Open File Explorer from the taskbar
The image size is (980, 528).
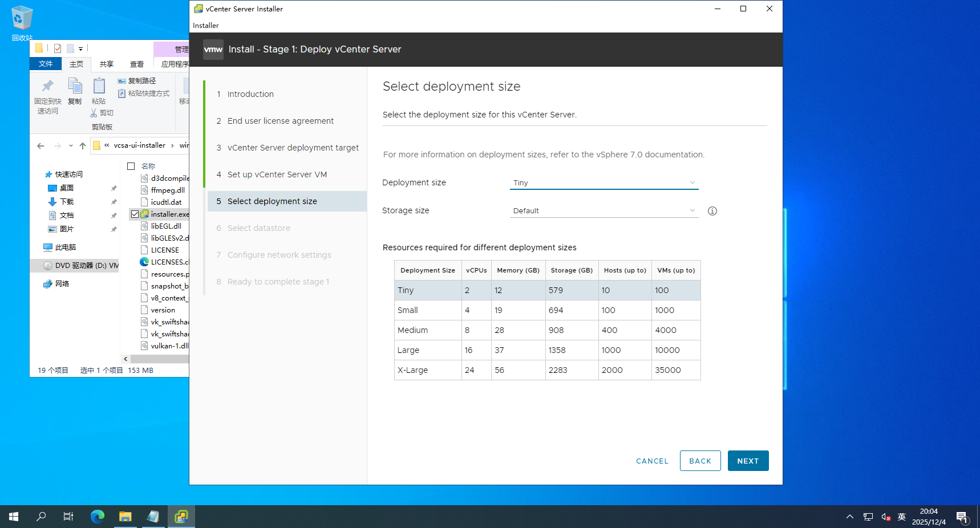click(x=125, y=517)
